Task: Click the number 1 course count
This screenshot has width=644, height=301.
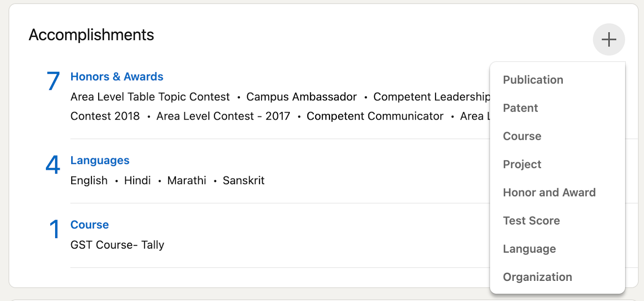Action: click(54, 229)
